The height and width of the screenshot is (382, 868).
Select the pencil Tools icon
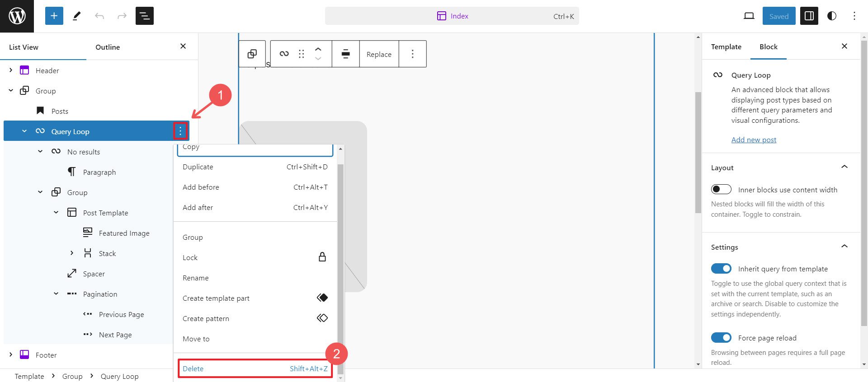pyautogui.click(x=77, y=16)
